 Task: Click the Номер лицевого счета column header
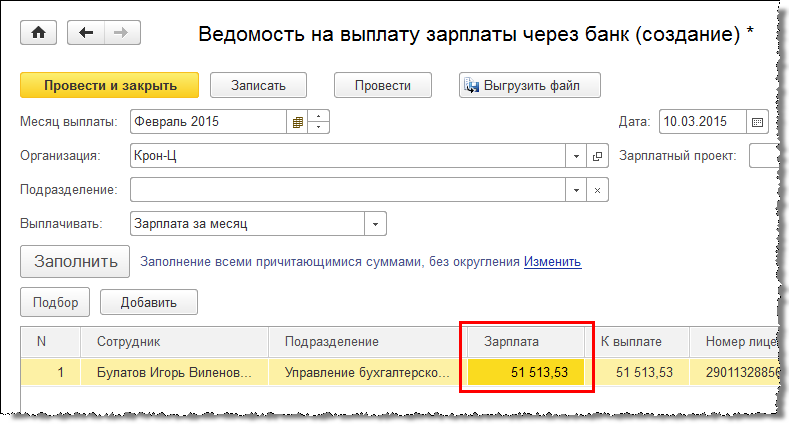click(736, 342)
